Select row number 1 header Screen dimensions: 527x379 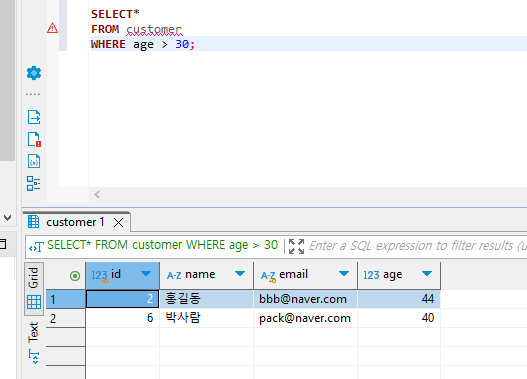66,299
